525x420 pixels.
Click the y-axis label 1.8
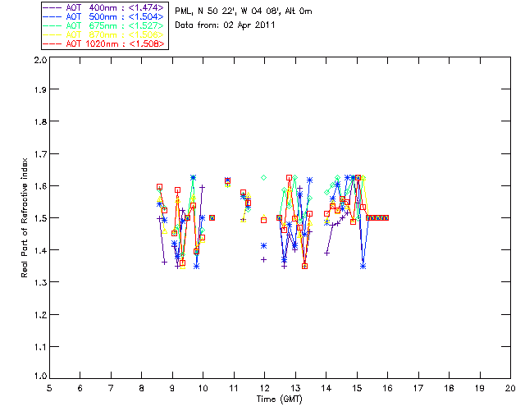[x=40, y=121]
